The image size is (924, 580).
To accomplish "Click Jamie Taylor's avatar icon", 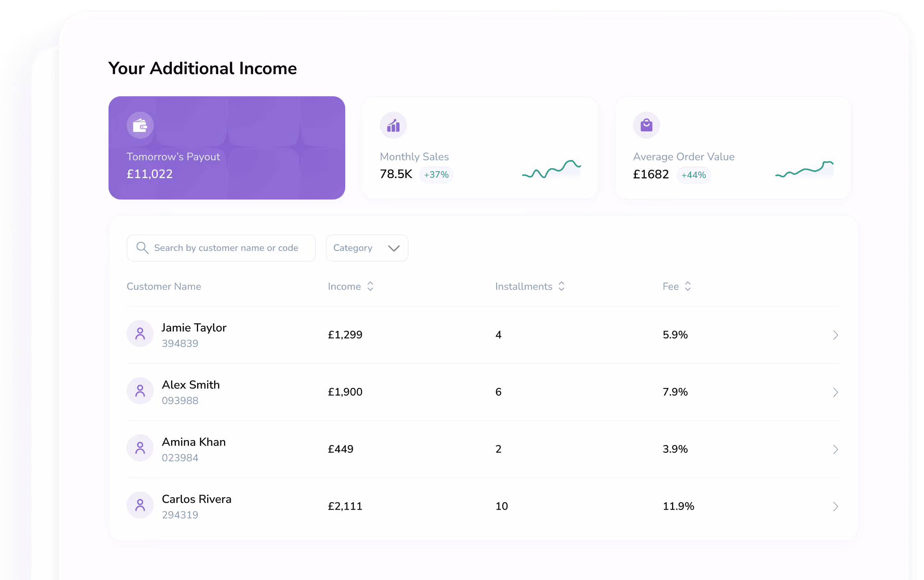I will (x=140, y=334).
